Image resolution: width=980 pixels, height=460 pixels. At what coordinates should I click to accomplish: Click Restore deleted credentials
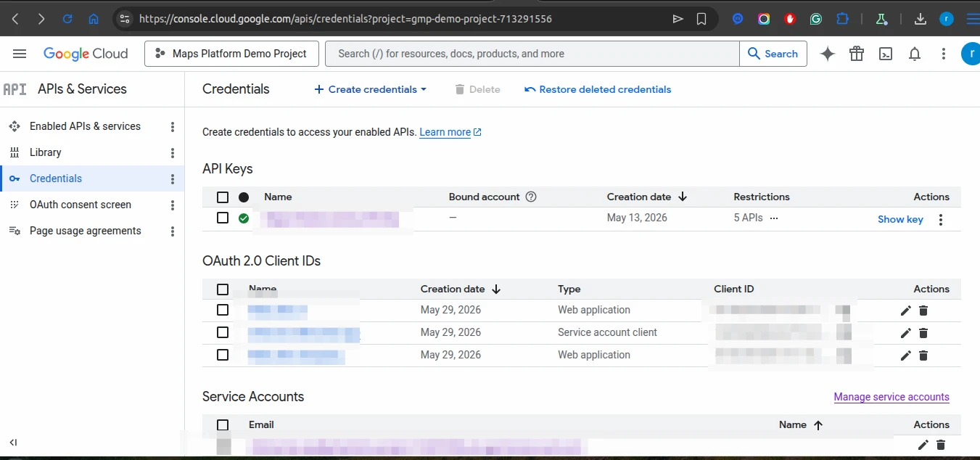598,89
